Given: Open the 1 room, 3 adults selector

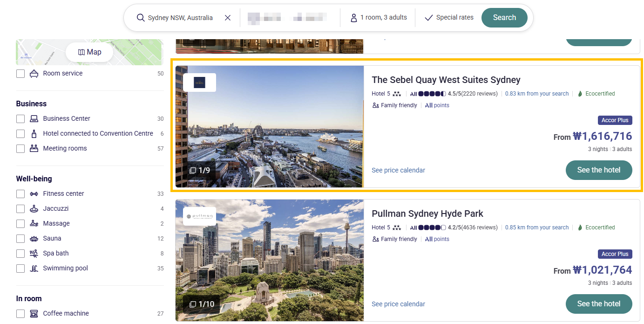Looking at the screenshot, I should 379,18.
